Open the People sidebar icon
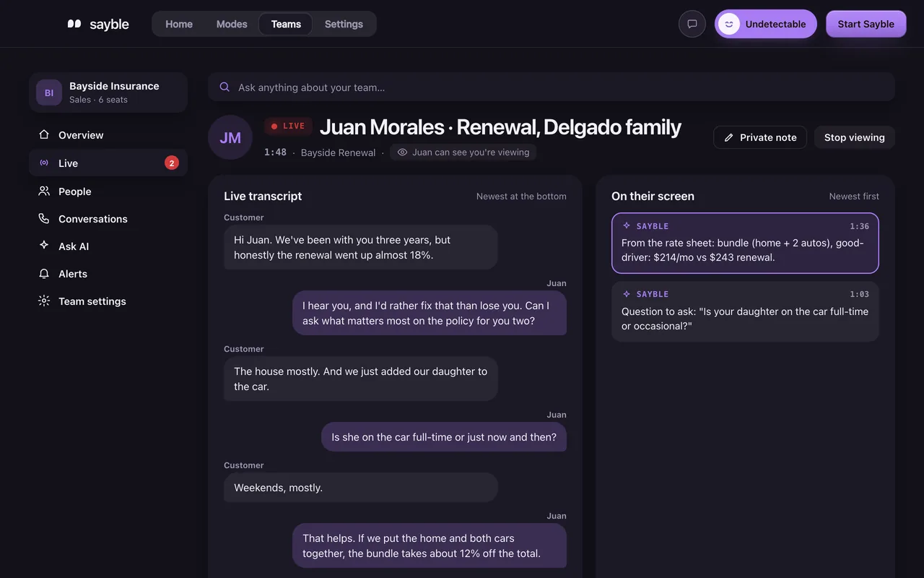 pyautogui.click(x=44, y=191)
